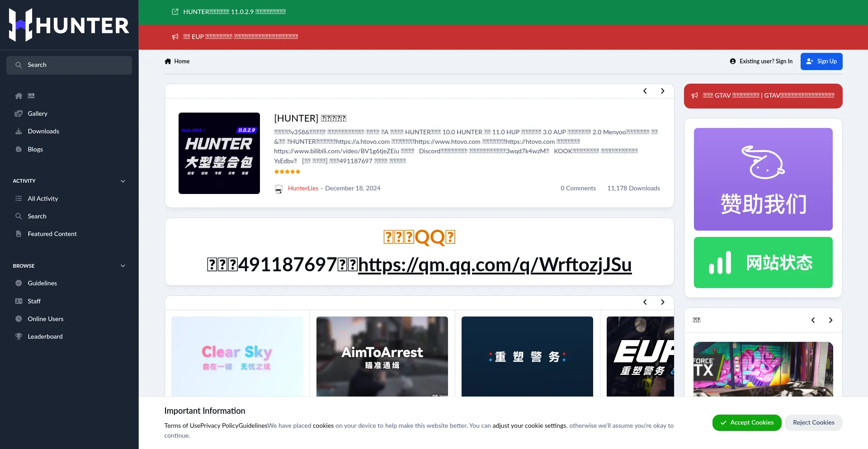The width and height of the screenshot is (868, 449).
Task: Click the external link icon in green banner
Action: click(x=175, y=12)
